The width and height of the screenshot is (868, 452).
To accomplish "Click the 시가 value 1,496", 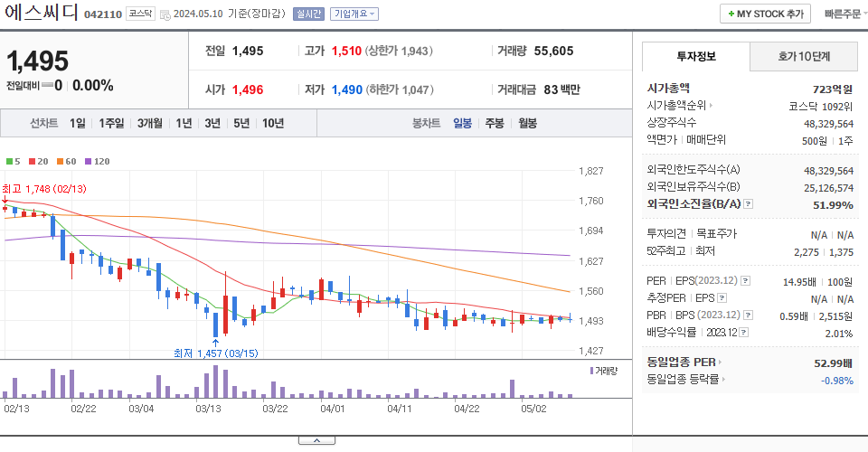I will tap(248, 89).
